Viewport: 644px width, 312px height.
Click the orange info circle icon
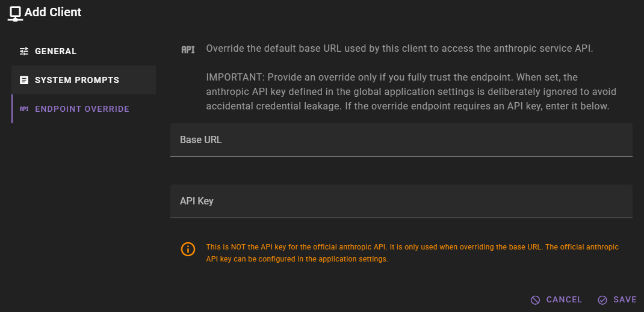pos(188,249)
